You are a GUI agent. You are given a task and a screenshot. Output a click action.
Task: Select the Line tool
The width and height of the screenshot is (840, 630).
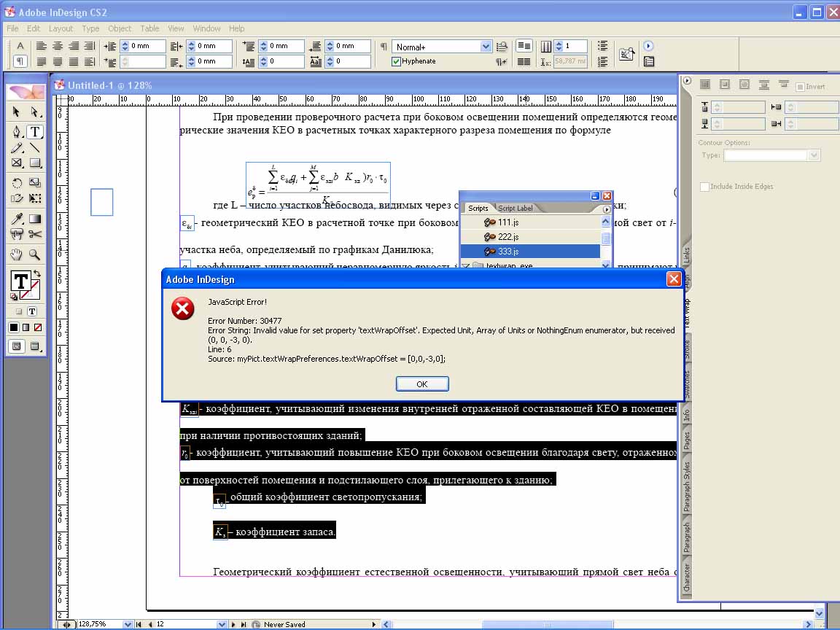click(35, 147)
